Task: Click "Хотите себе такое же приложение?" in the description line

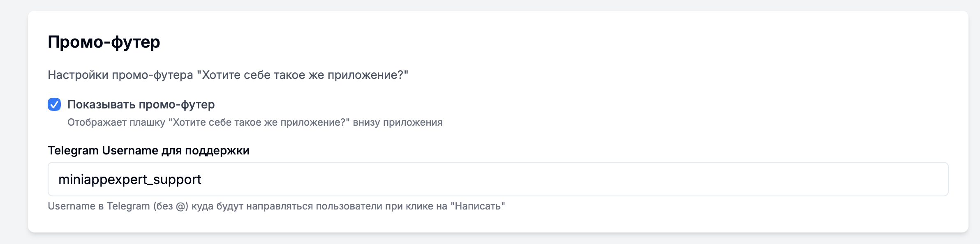Action: click(303, 75)
